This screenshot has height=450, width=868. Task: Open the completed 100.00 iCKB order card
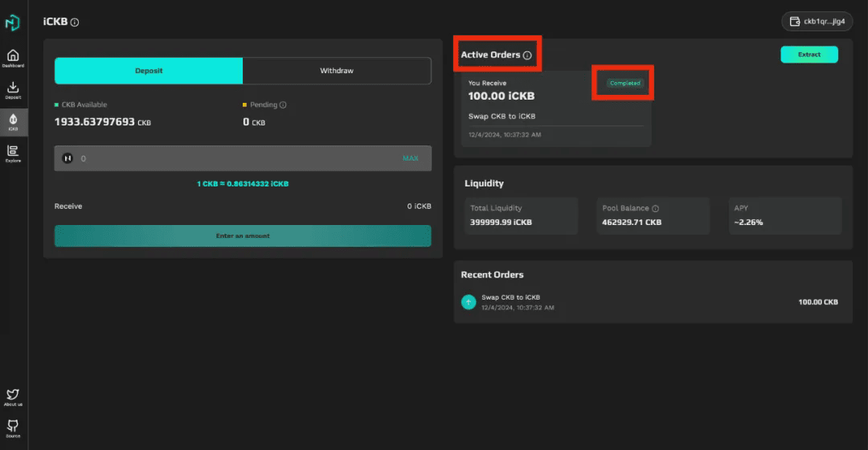point(556,108)
